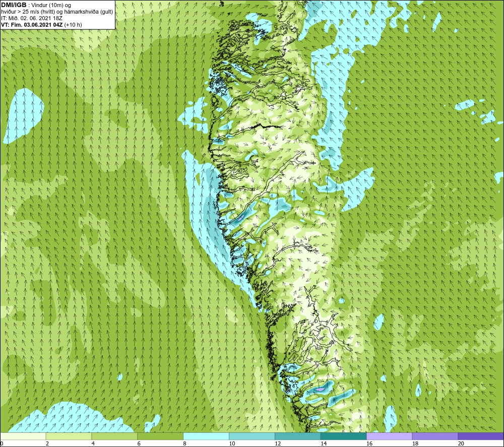The height and width of the screenshot is (447, 504).
Task: Click the 10–12 m/s teal legend swatch
Action: pyautogui.click(x=252, y=436)
